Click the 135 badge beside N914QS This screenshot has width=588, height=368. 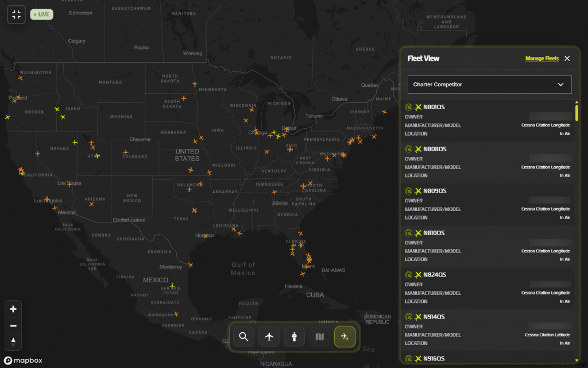coord(408,317)
